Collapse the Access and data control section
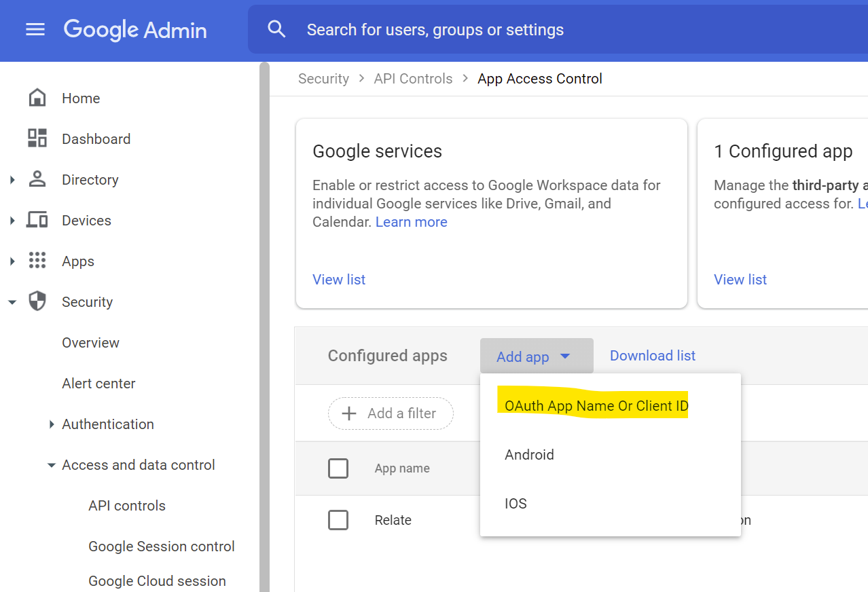Viewport: 868px width, 592px height. tap(52, 464)
